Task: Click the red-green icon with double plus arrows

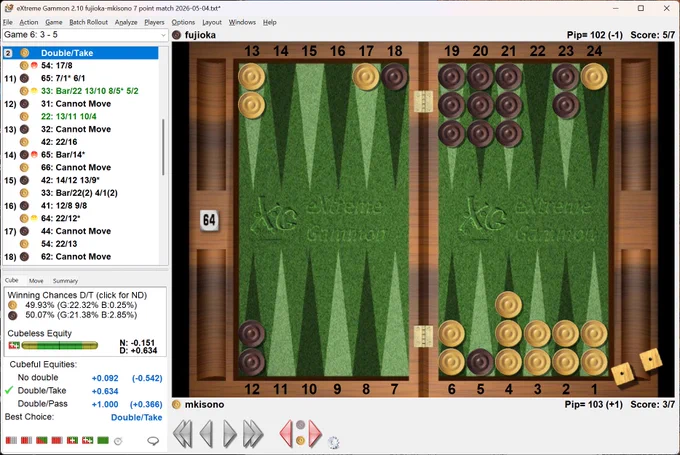Action: pos(88,441)
